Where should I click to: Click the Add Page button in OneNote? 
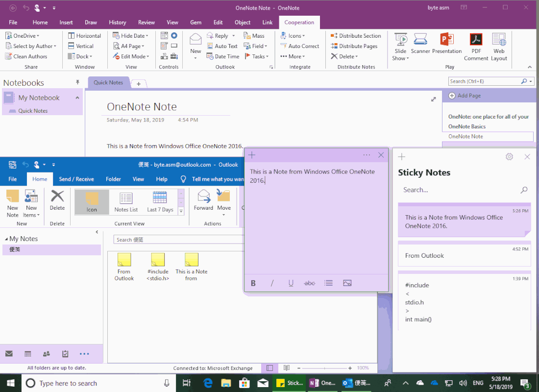pyautogui.click(x=466, y=96)
